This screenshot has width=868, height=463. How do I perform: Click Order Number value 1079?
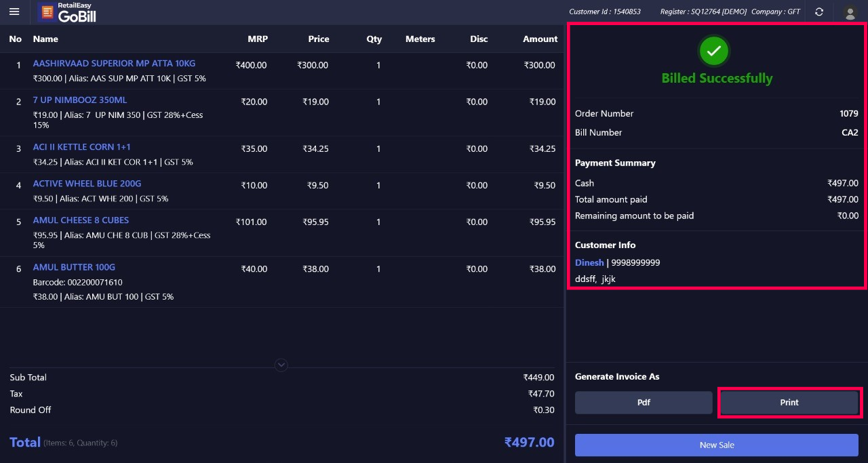pos(849,114)
